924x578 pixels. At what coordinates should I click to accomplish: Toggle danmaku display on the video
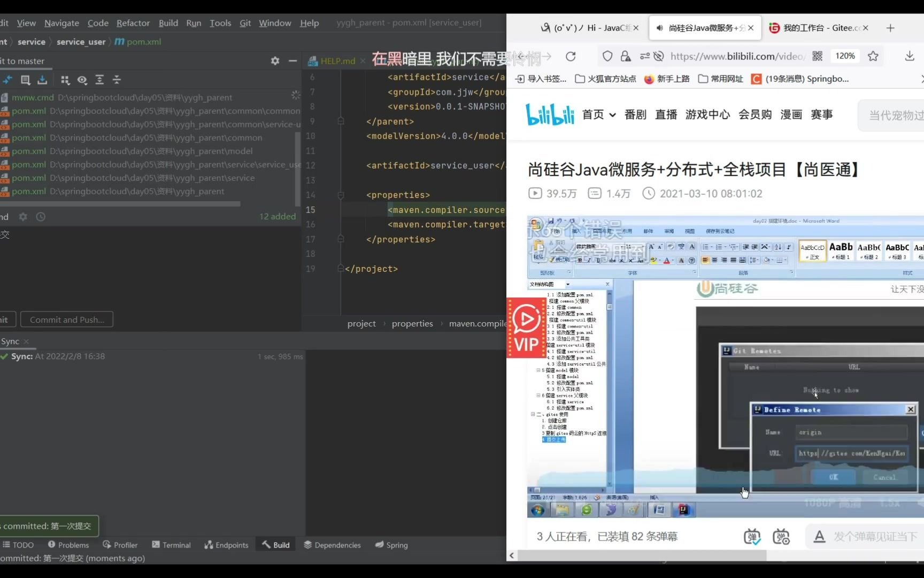[752, 536]
